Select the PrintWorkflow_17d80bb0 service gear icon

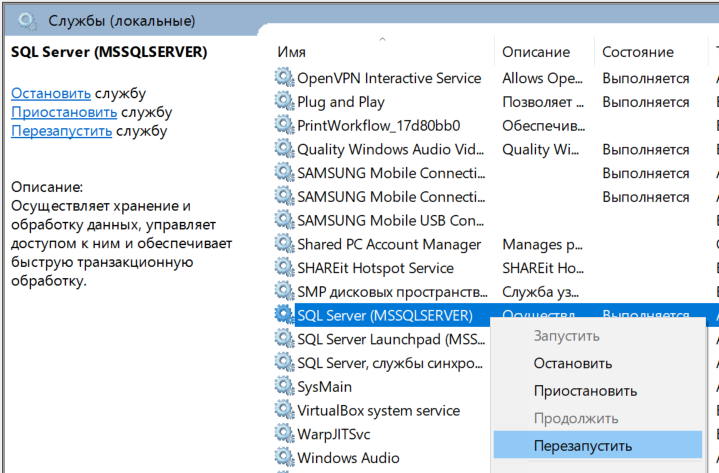[x=284, y=125]
